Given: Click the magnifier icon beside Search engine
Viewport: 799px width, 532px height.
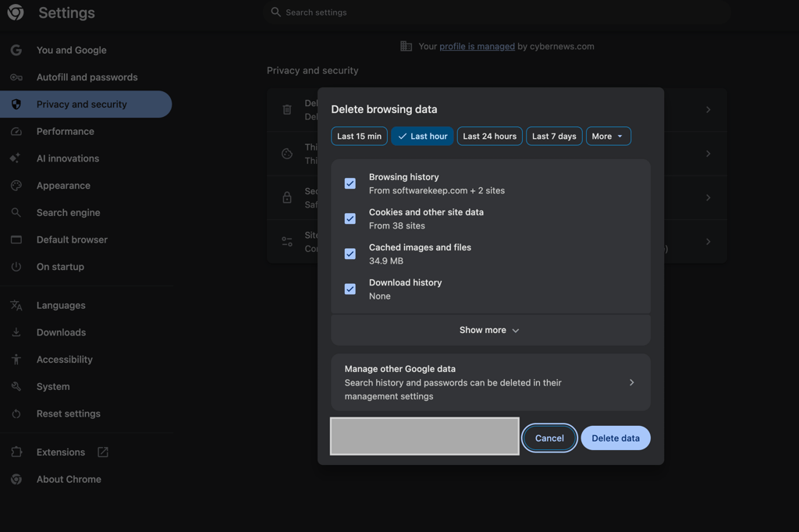Looking at the screenshot, I should point(16,212).
